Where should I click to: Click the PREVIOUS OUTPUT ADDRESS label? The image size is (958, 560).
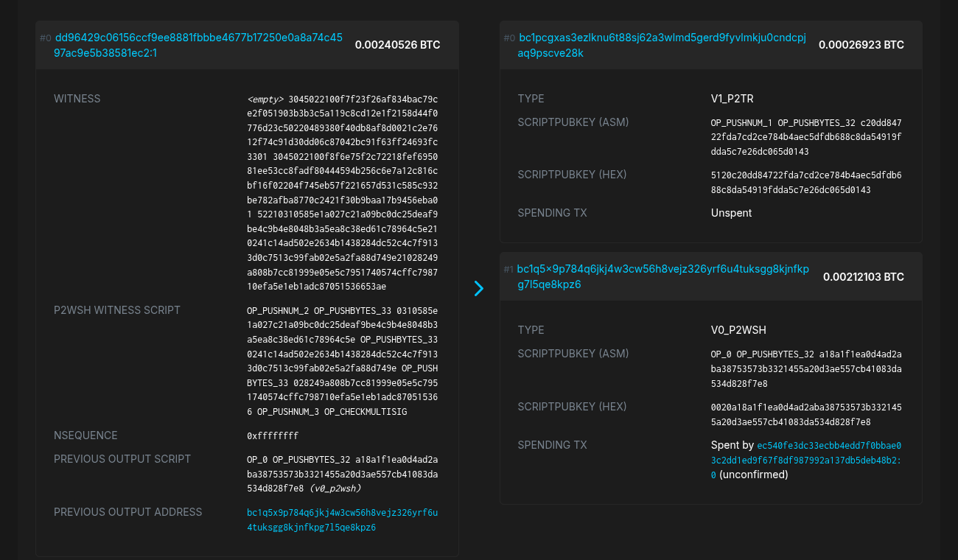tap(127, 512)
